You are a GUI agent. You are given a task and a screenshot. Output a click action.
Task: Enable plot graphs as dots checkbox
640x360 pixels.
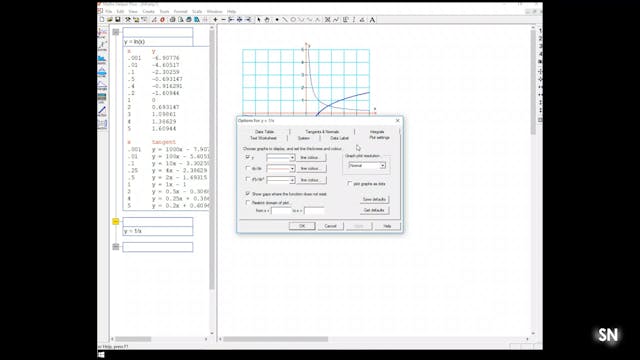(x=349, y=184)
